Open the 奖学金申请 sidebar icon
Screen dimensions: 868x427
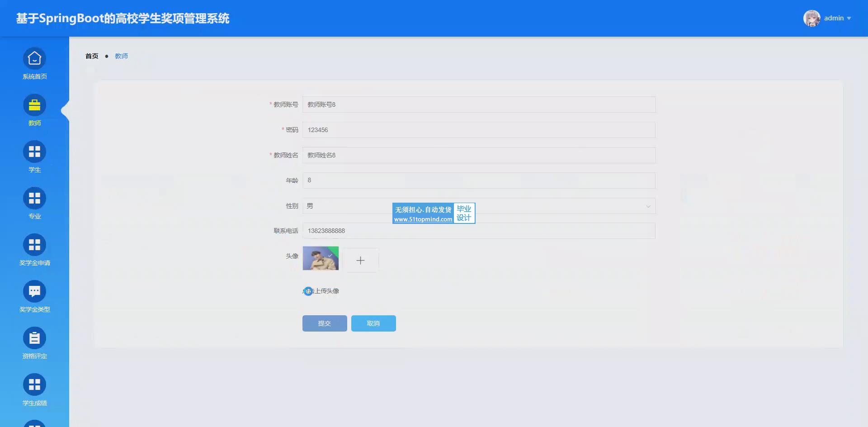[x=34, y=245]
